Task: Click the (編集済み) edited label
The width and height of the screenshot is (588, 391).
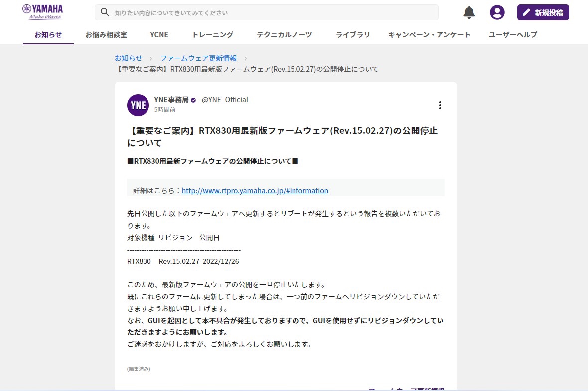Action: [x=139, y=369]
